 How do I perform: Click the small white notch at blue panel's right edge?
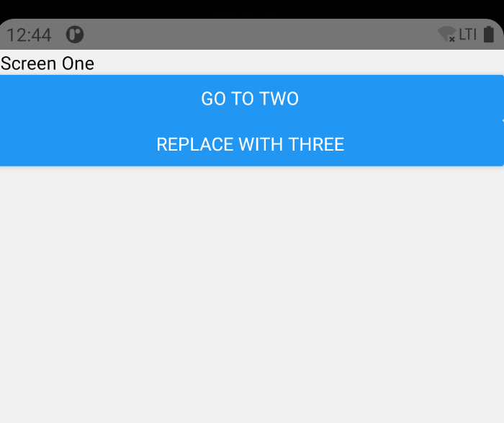pos(503,120)
